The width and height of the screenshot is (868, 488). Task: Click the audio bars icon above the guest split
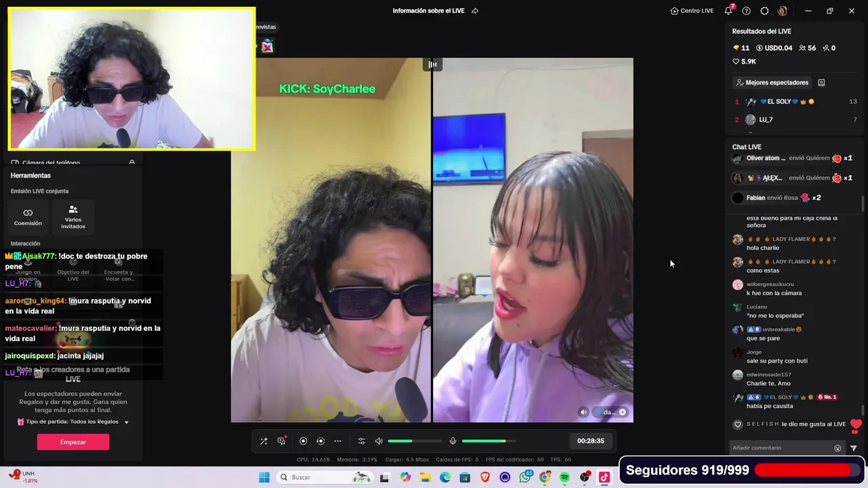(x=432, y=64)
